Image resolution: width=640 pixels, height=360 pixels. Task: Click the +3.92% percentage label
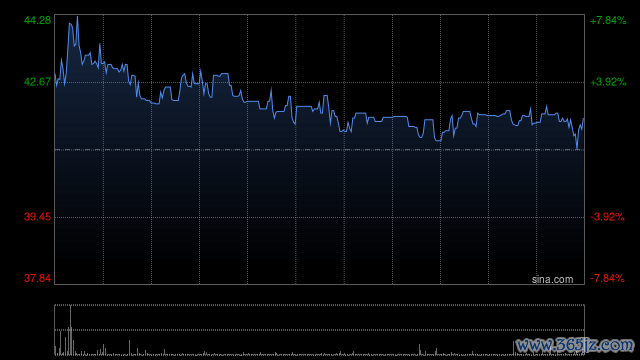coord(608,82)
